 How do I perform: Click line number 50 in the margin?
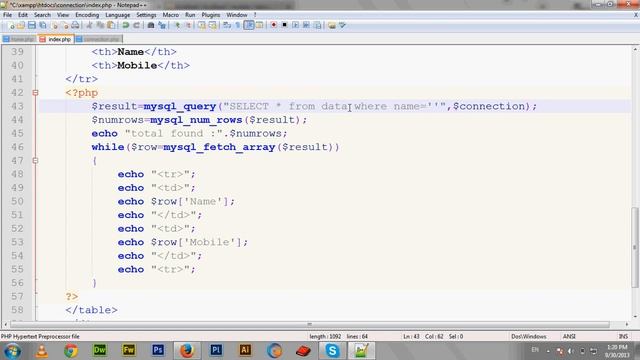tap(17, 201)
